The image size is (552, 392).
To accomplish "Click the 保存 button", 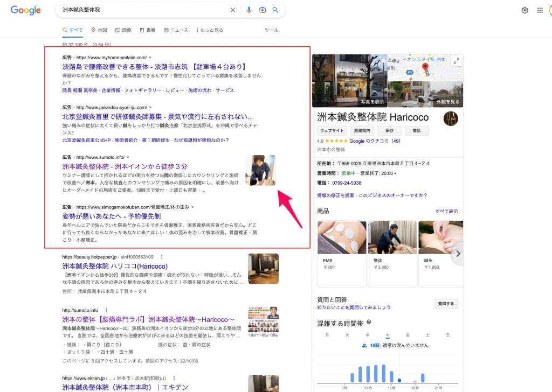I will pyautogui.click(x=389, y=130).
